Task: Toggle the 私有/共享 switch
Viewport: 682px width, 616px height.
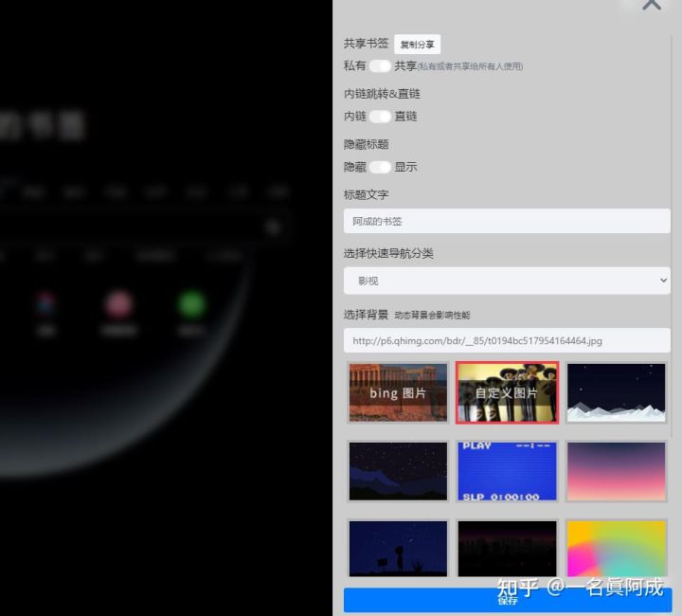Action: pyautogui.click(x=380, y=66)
